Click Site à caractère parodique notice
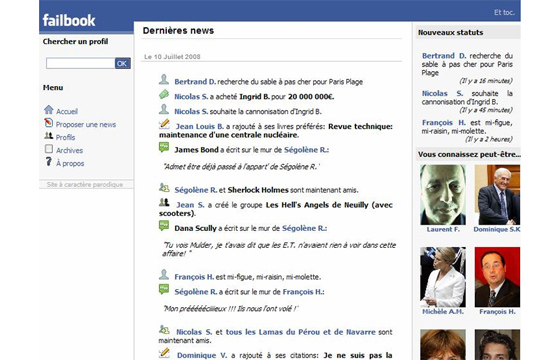This screenshot has height=360, width=560. tap(85, 185)
